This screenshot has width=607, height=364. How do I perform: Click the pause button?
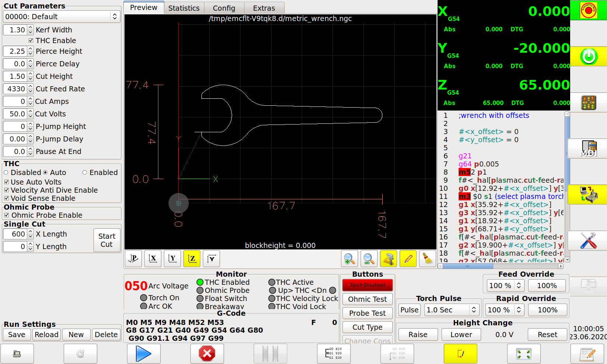tap(270, 354)
